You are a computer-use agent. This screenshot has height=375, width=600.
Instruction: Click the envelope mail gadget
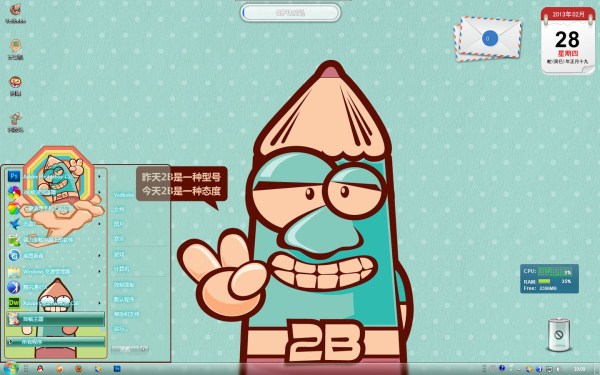pyautogui.click(x=488, y=39)
